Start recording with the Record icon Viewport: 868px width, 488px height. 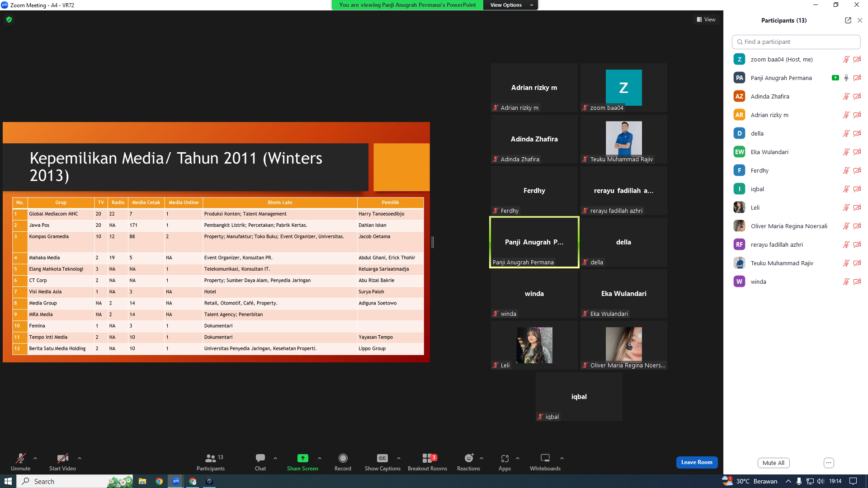point(343,458)
